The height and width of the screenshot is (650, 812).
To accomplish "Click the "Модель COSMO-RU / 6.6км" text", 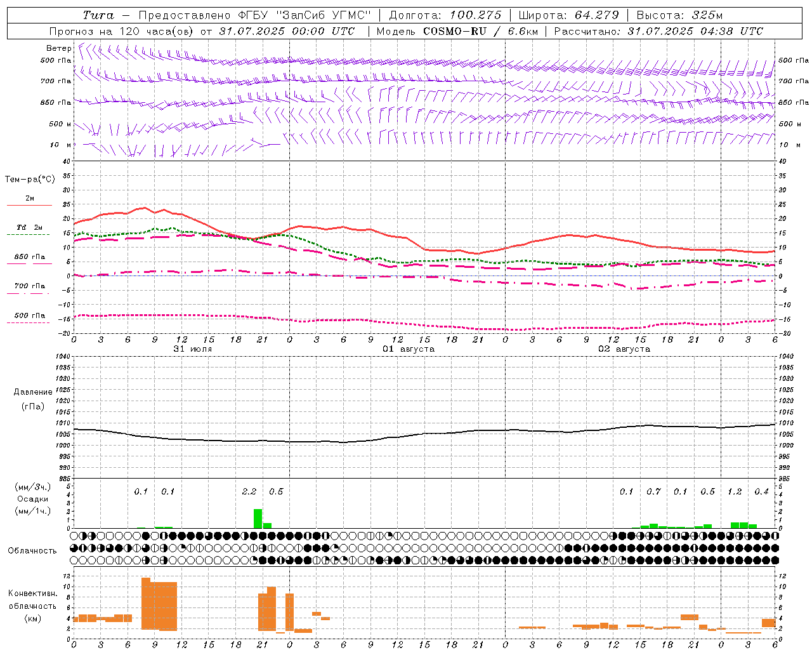I will (457, 31).
